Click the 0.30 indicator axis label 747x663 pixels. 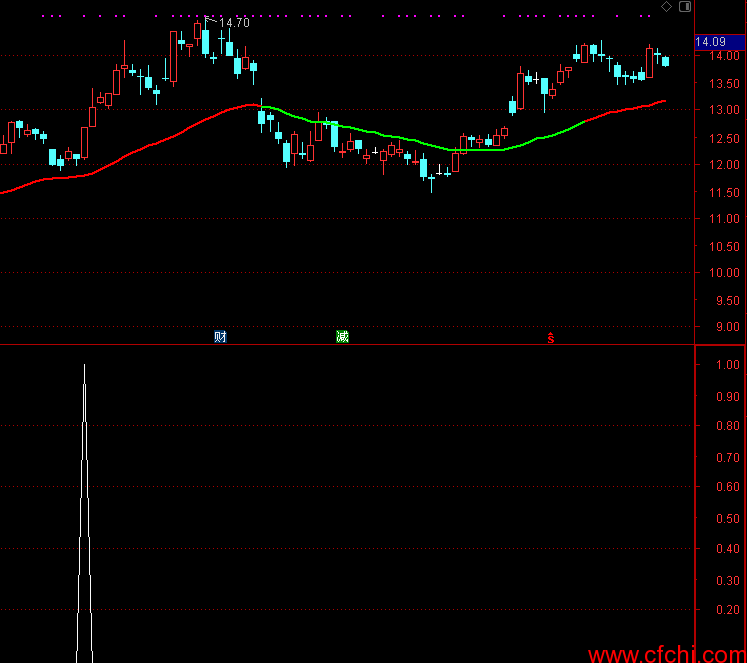(x=727, y=581)
